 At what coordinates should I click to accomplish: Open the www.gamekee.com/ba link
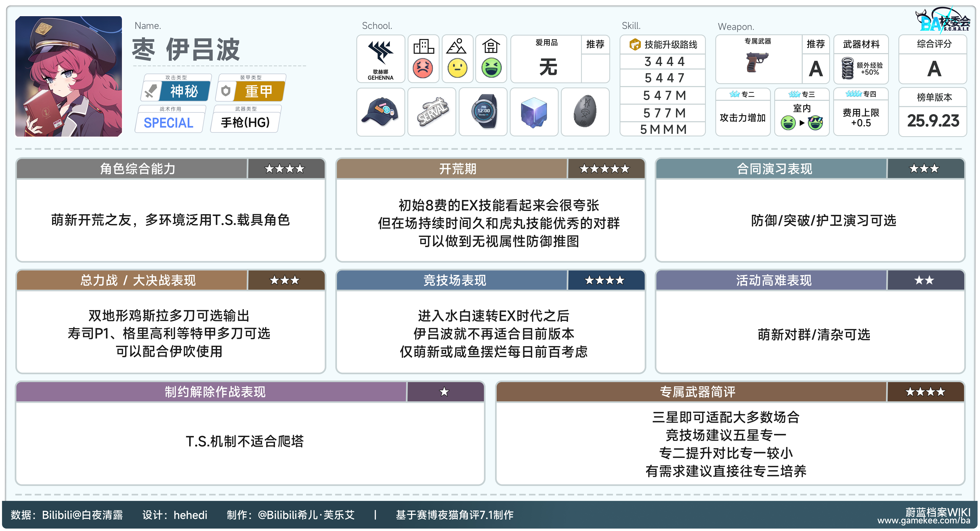pyautogui.click(x=923, y=520)
